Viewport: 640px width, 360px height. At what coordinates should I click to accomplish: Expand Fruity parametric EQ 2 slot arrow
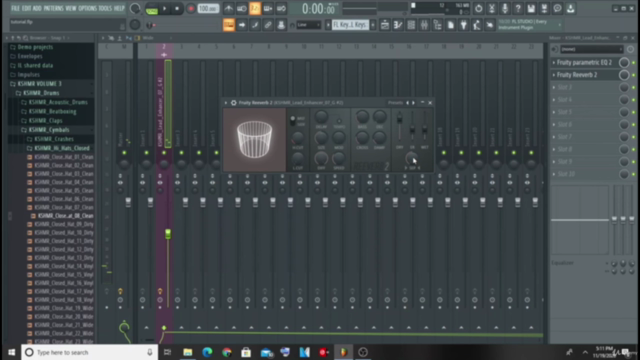pos(554,63)
